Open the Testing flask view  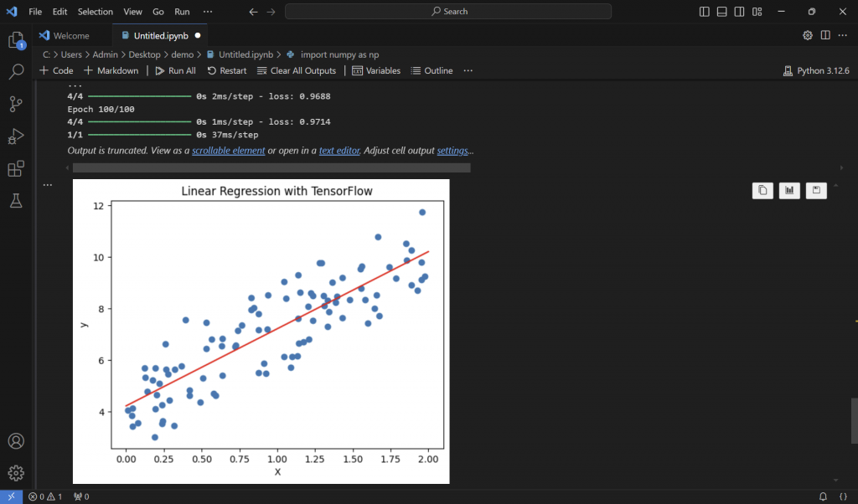[x=16, y=201]
